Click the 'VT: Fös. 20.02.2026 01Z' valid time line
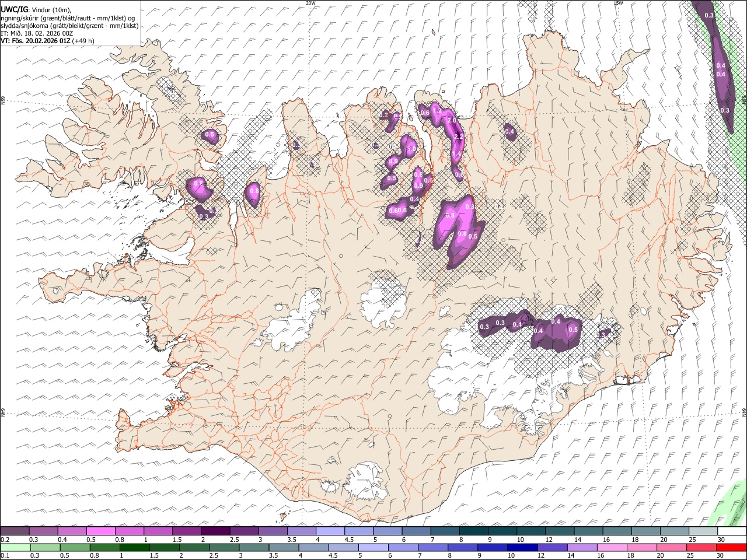747x560 pixels. pos(47,41)
